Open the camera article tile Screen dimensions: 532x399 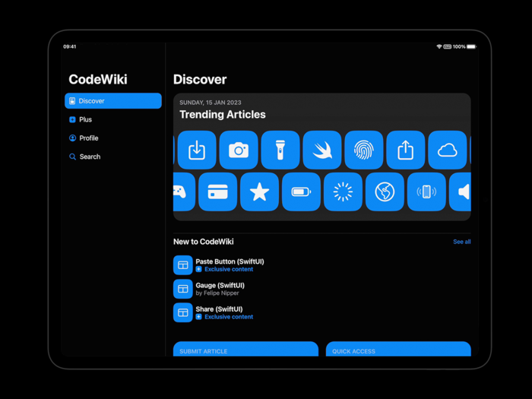239,150
